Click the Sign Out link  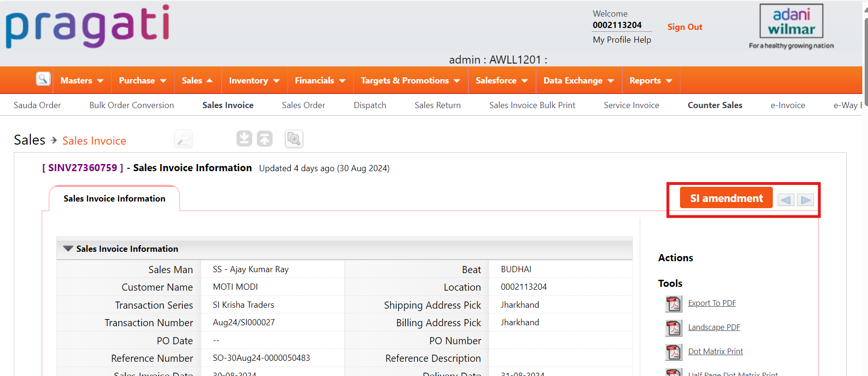pyautogui.click(x=685, y=27)
